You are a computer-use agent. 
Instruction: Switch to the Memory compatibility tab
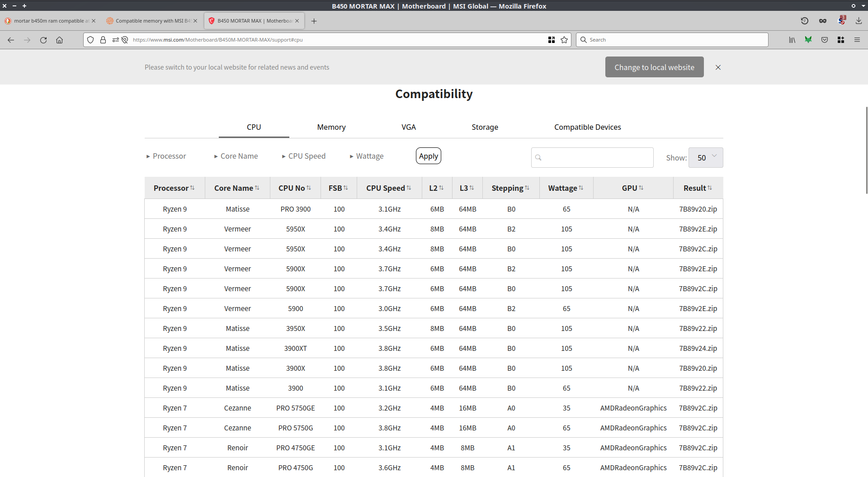[x=331, y=127]
